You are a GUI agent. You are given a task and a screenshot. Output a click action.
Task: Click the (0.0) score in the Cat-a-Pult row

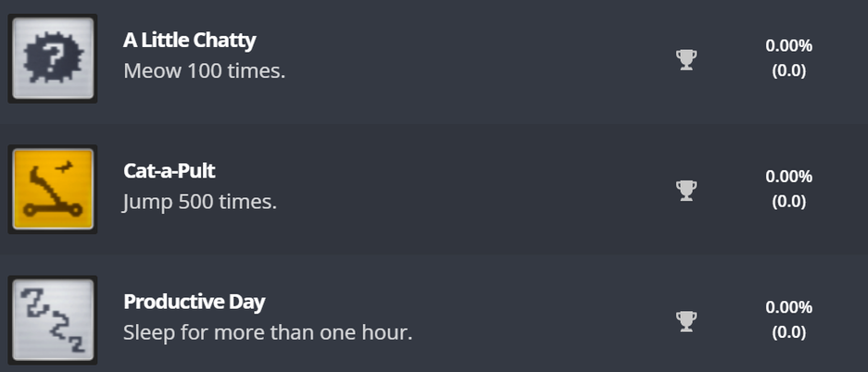pos(788,201)
